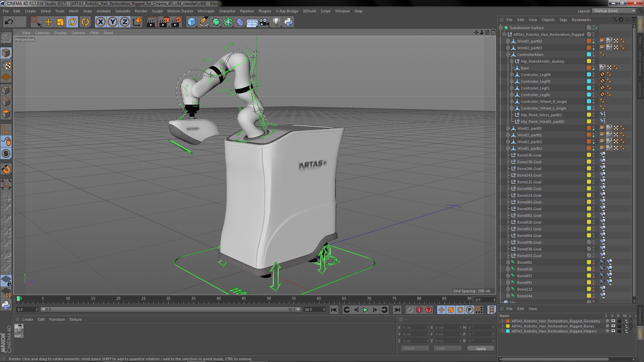Toggle X axis lock
Screen dimensions: 644x362
click(x=100, y=22)
